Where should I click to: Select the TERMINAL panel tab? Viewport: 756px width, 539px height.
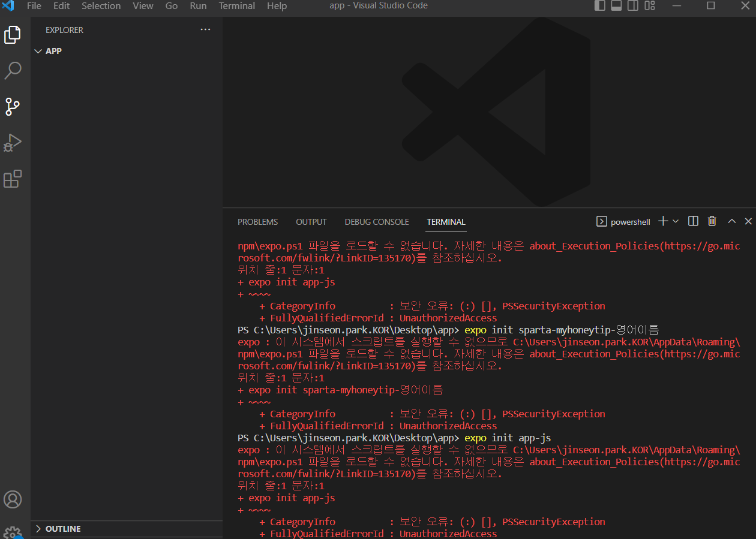pyautogui.click(x=446, y=222)
